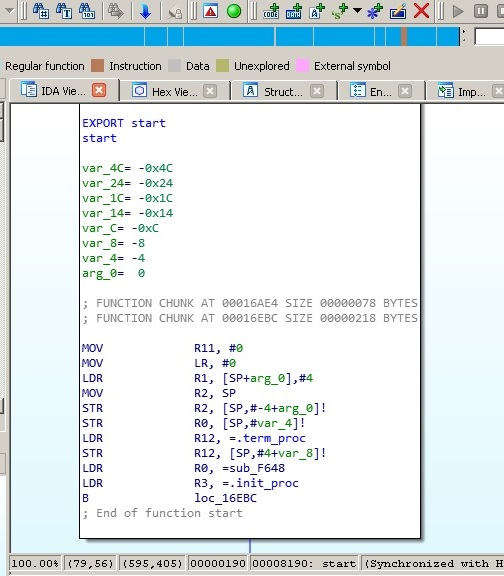Viewport: 504px width, 576px height.
Task: Click the brown marker in navigation band
Action: 404,37
